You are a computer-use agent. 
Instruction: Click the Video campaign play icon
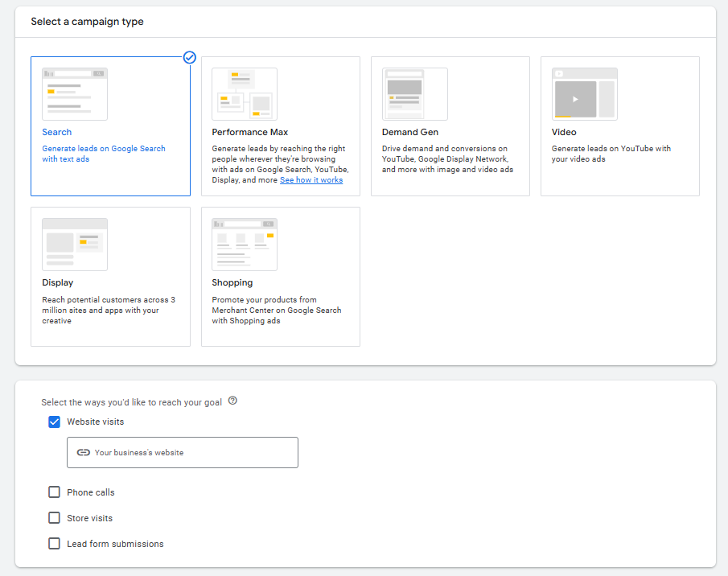(574, 99)
